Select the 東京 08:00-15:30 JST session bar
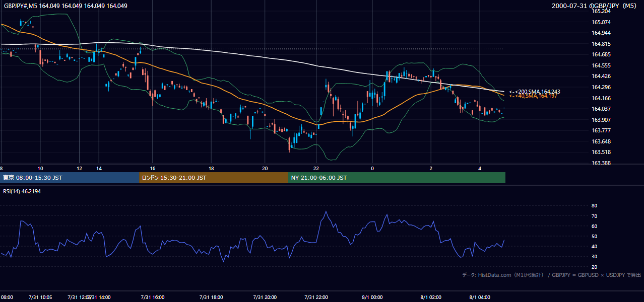The width and height of the screenshot is (644, 302). pyautogui.click(x=70, y=178)
